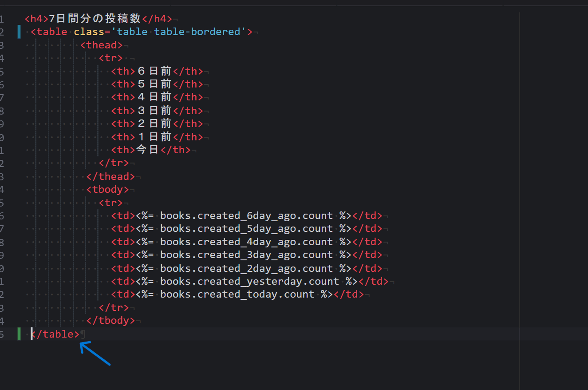Click the opening <thead> tag
The image size is (588, 390).
click(102, 45)
